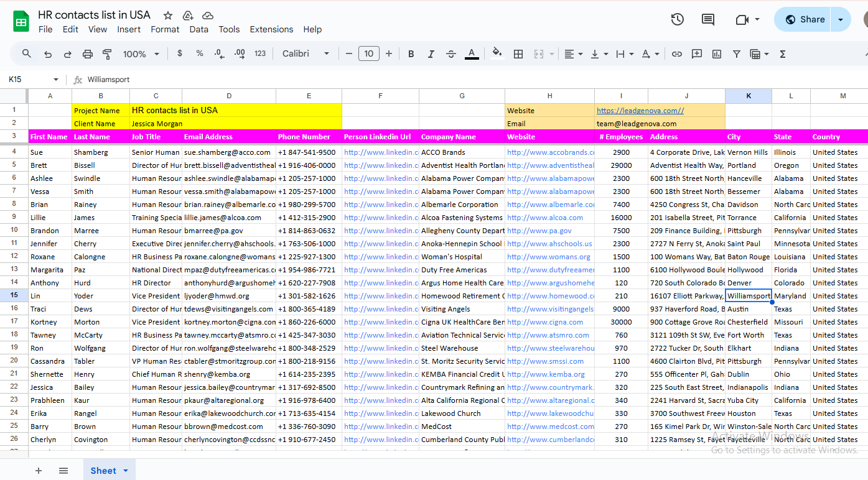Open the www.cigna.com link

[x=545, y=322]
